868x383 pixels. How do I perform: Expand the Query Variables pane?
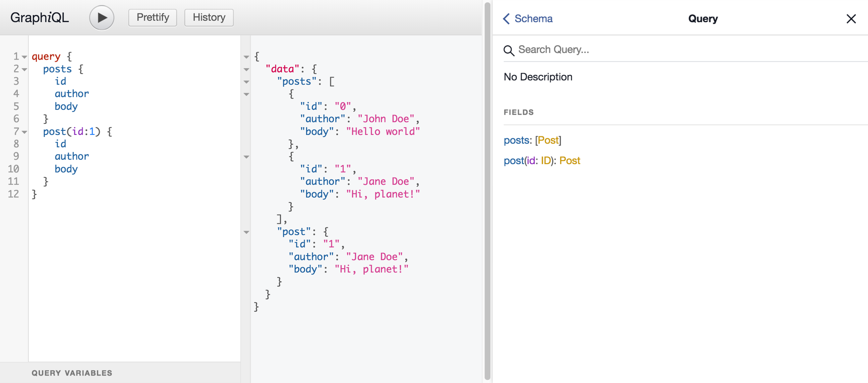point(72,373)
